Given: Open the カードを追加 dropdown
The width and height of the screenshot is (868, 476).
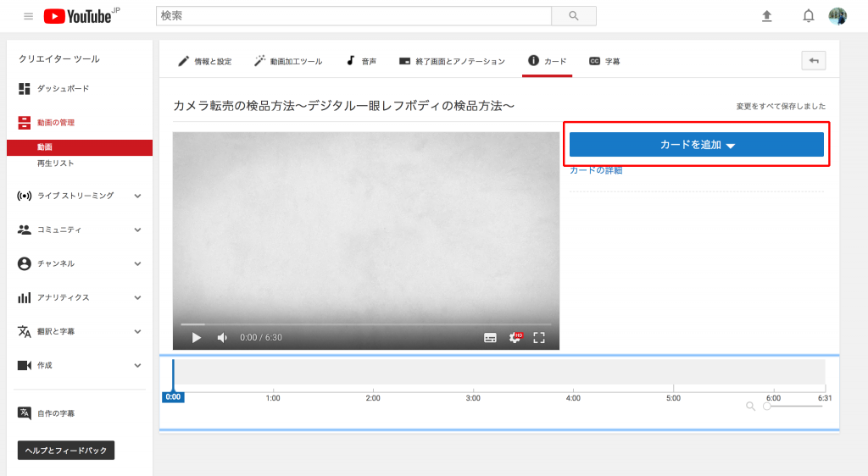Looking at the screenshot, I should point(697,144).
